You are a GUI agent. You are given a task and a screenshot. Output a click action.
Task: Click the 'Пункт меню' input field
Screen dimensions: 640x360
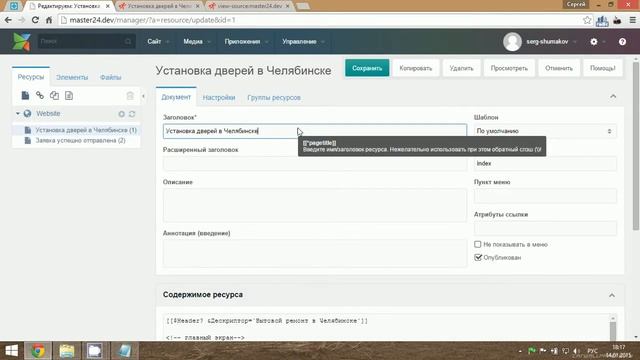pyautogui.click(x=545, y=196)
